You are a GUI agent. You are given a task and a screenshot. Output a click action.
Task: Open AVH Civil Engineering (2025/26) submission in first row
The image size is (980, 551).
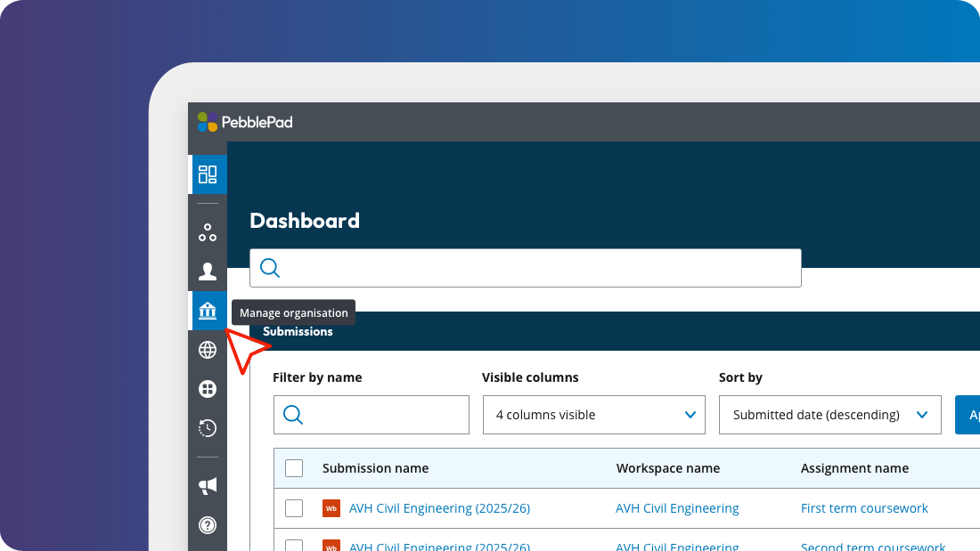(x=439, y=508)
